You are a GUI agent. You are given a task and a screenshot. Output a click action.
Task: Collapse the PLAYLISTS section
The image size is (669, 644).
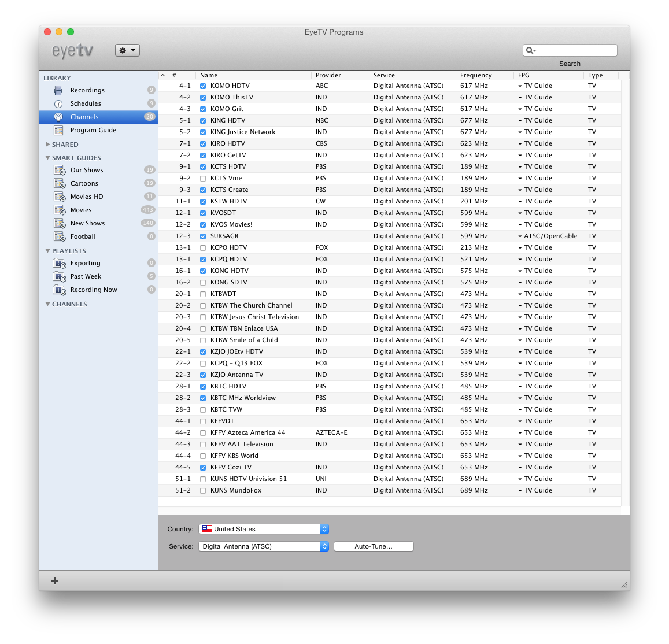tap(48, 251)
